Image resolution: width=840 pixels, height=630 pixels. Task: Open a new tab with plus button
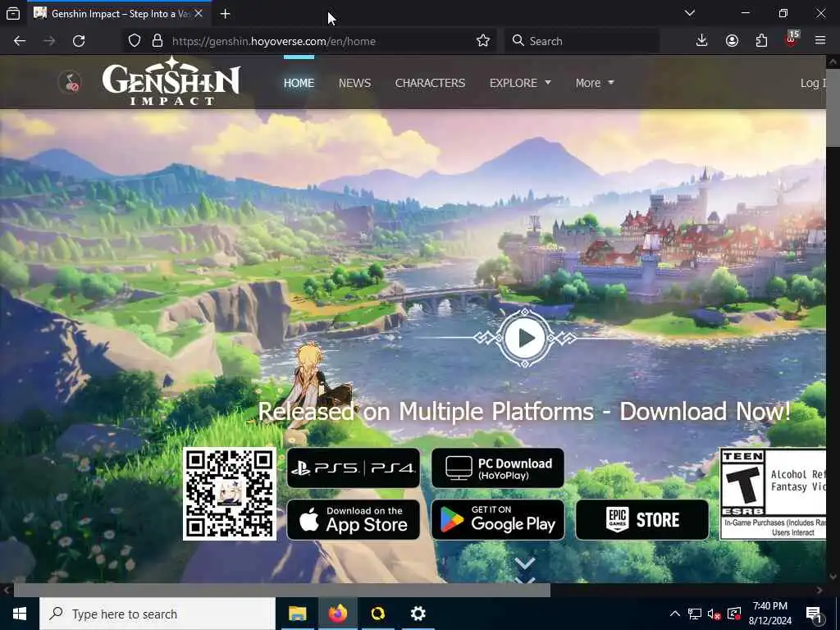coord(225,14)
